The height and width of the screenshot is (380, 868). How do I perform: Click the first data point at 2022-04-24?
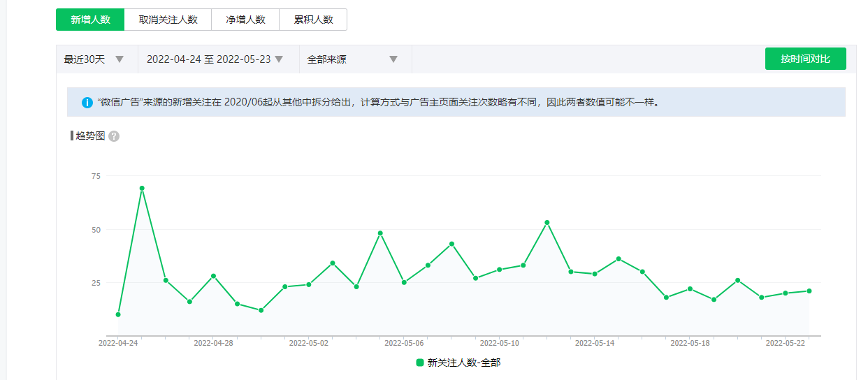point(118,314)
